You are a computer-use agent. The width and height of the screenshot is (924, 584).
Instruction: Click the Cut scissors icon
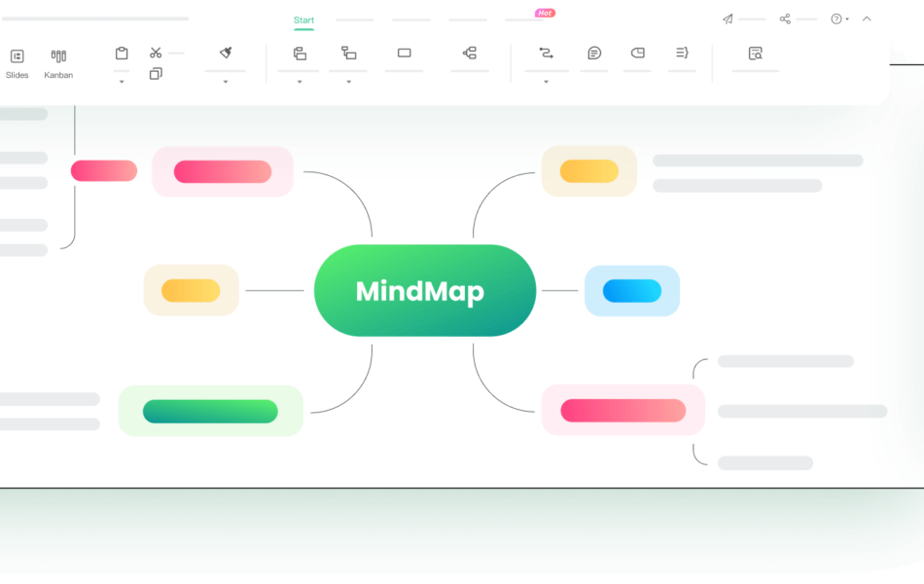pos(156,53)
